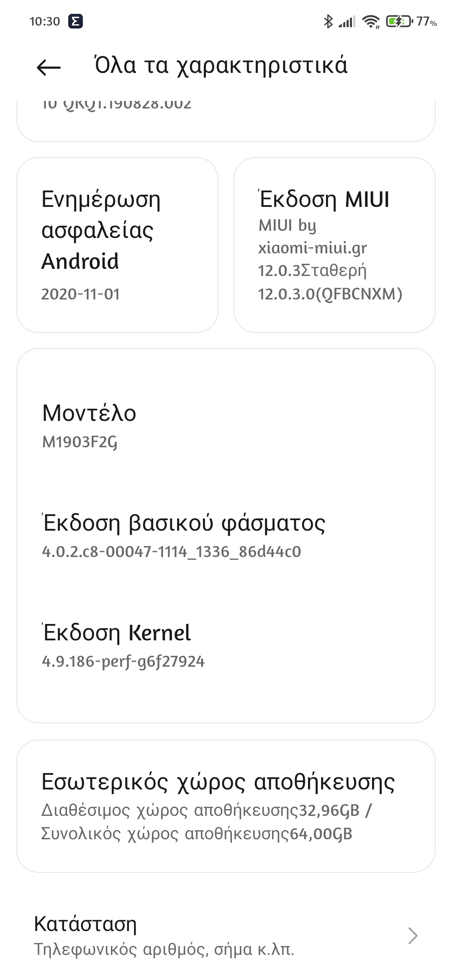Tap the Σ notification icon in status bar

point(75,21)
